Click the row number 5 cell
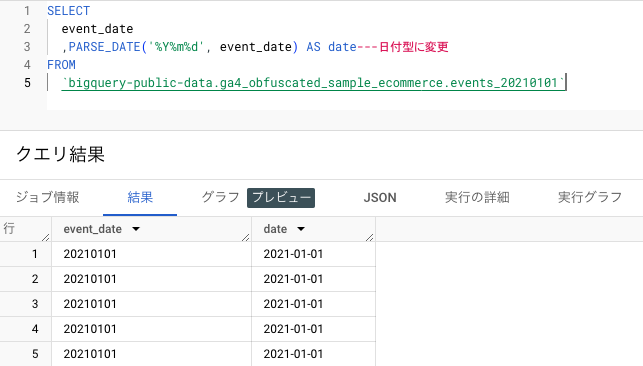Screen dimensions: 643x366 point(26,354)
